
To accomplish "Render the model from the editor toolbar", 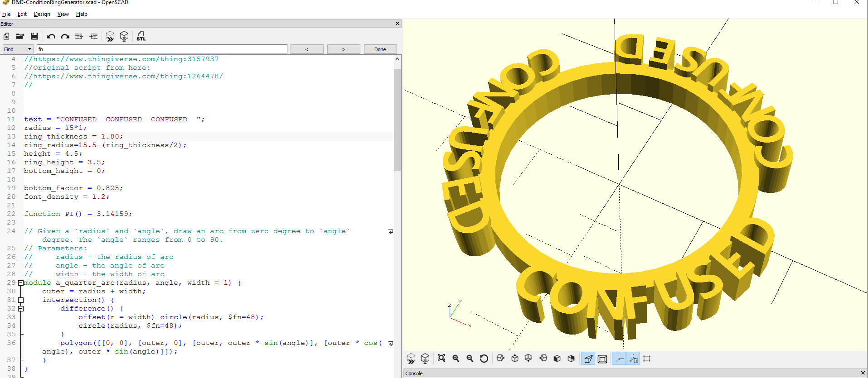I will pyautogui.click(x=124, y=36).
